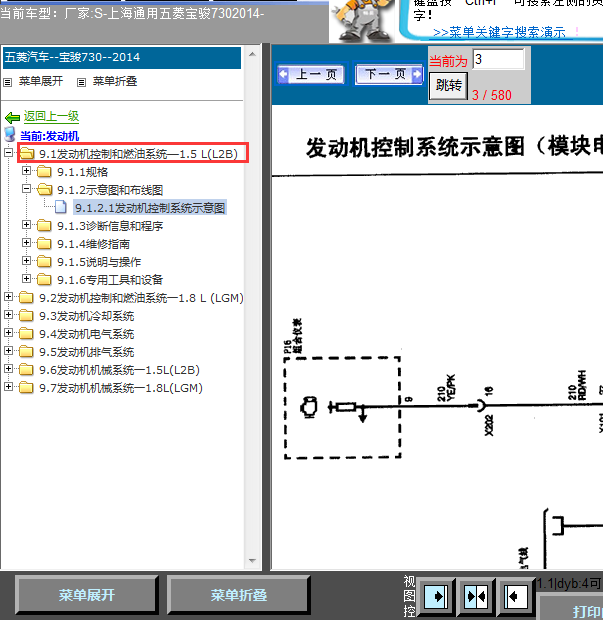Click folder icon of 9.1.4维修指南
This screenshot has height=620, width=603.
click(x=44, y=244)
